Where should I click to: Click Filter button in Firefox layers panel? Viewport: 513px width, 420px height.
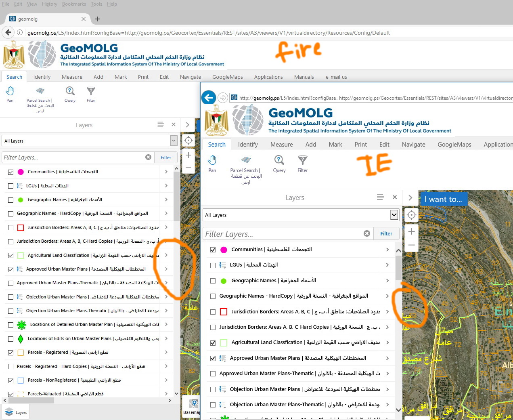[166, 157]
